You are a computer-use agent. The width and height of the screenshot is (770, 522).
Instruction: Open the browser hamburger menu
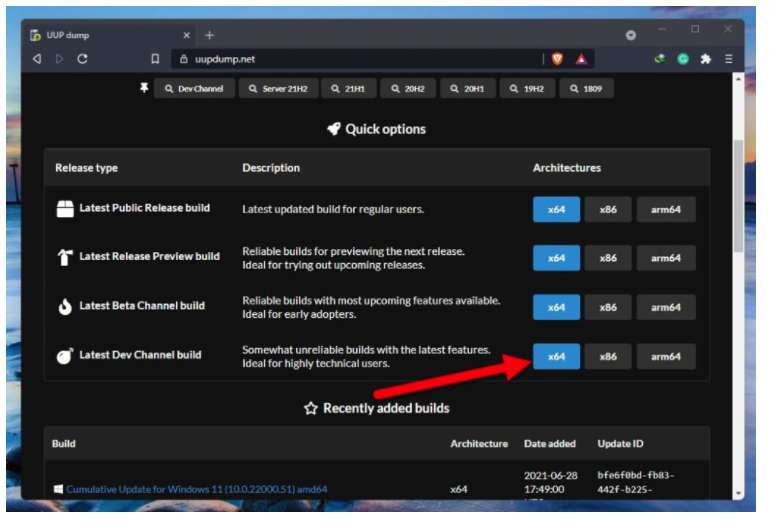pos(729,59)
